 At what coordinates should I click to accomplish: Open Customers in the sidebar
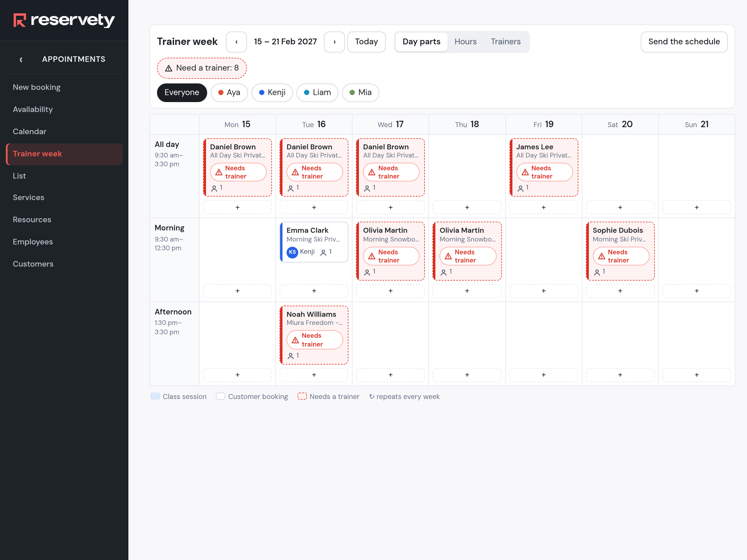click(x=64, y=264)
